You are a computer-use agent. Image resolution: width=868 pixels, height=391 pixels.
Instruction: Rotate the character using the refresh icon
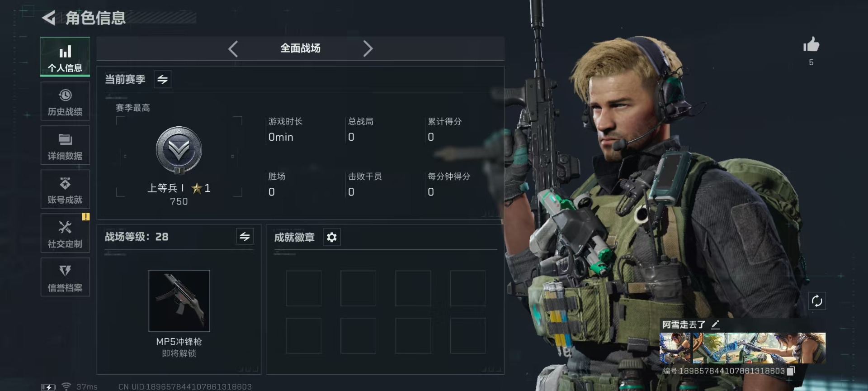817,301
